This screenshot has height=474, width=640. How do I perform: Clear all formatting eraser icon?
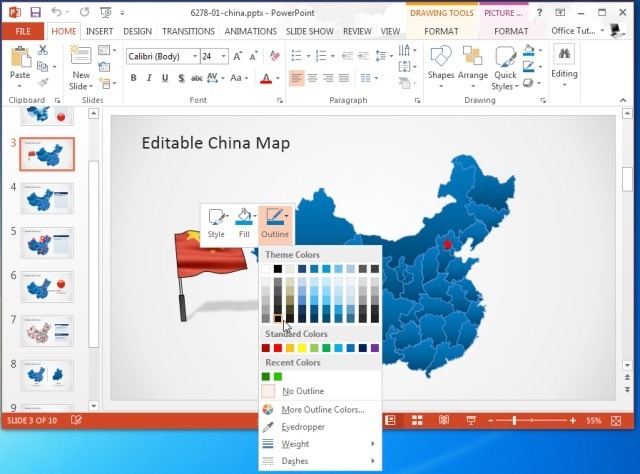point(275,56)
